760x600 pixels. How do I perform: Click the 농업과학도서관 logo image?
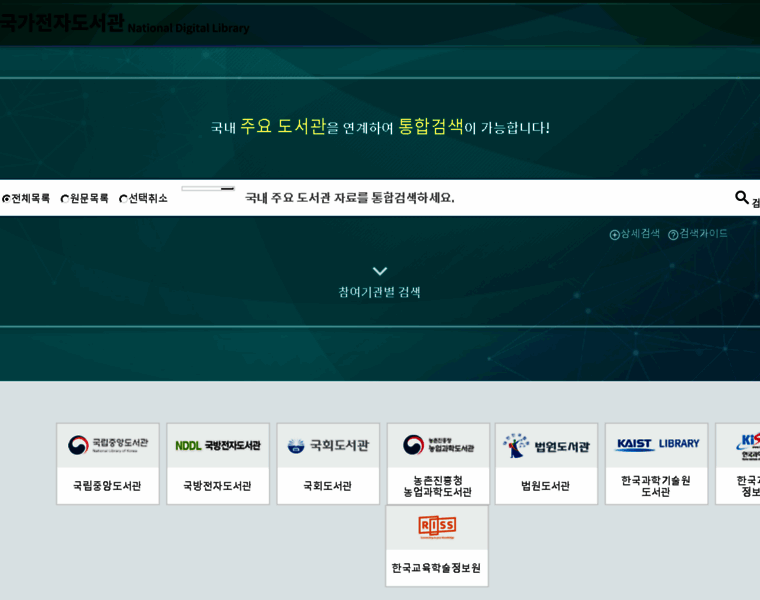438,445
